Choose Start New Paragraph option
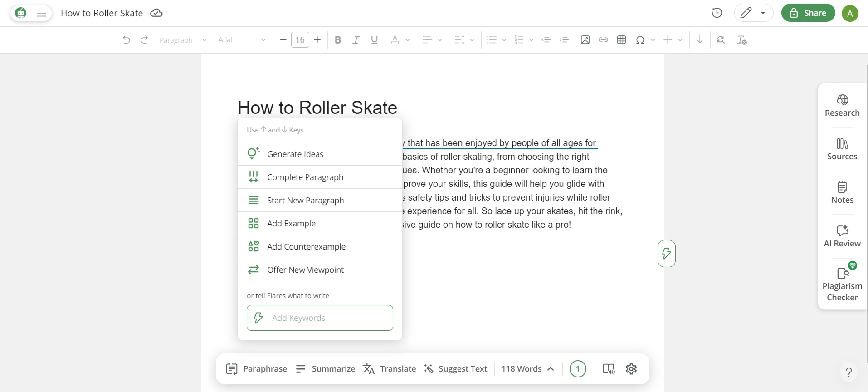Image resolution: width=868 pixels, height=392 pixels. tap(320, 200)
